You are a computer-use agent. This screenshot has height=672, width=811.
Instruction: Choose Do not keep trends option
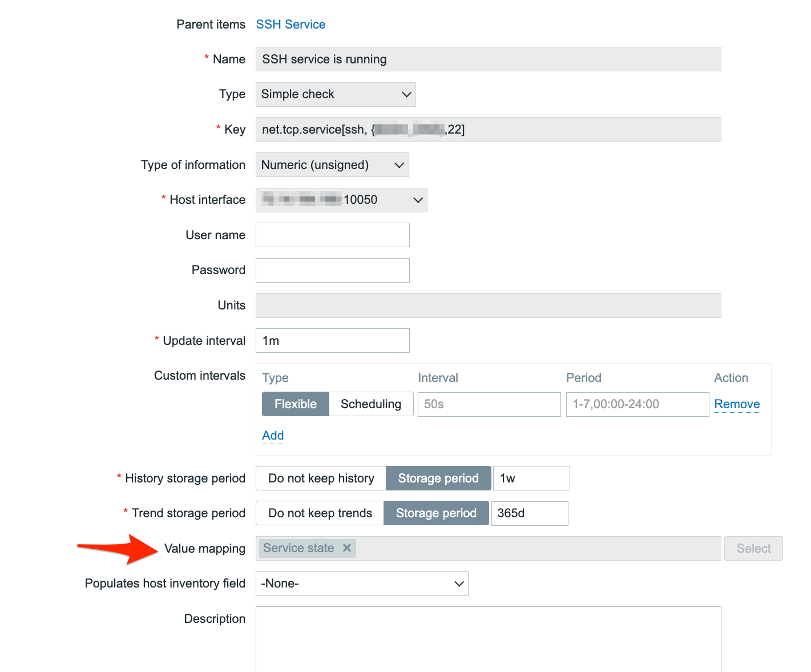coord(320,513)
